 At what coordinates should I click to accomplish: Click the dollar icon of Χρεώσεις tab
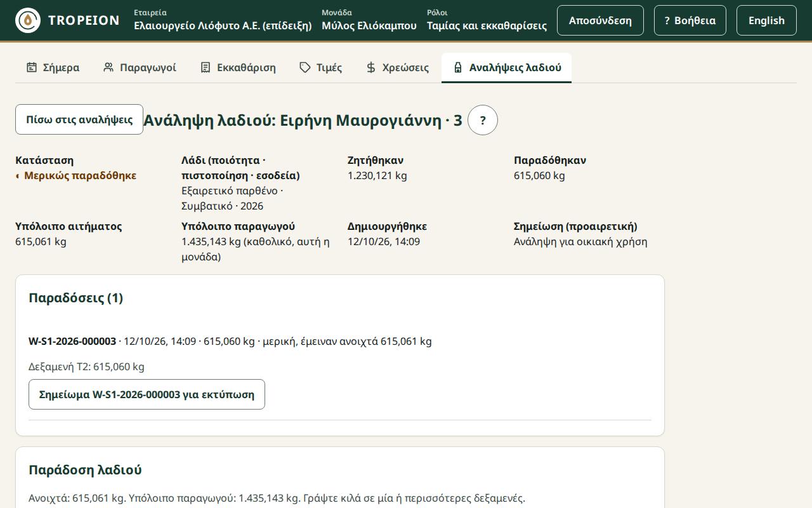(371, 67)
